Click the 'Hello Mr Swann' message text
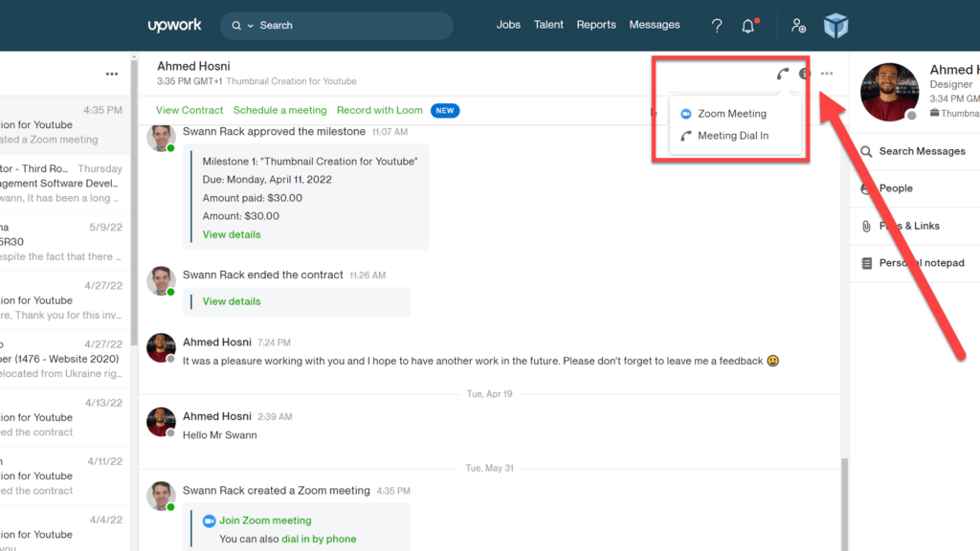 click(x=219, y=435)
